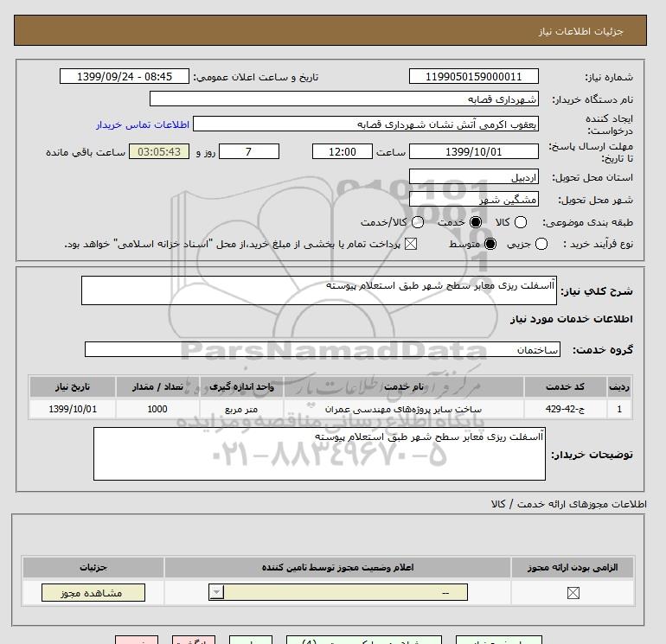This screenshot has width=666, height=644.
Task: Click the deadline date field 1399/10/01
Action: (x=474, y=151)
